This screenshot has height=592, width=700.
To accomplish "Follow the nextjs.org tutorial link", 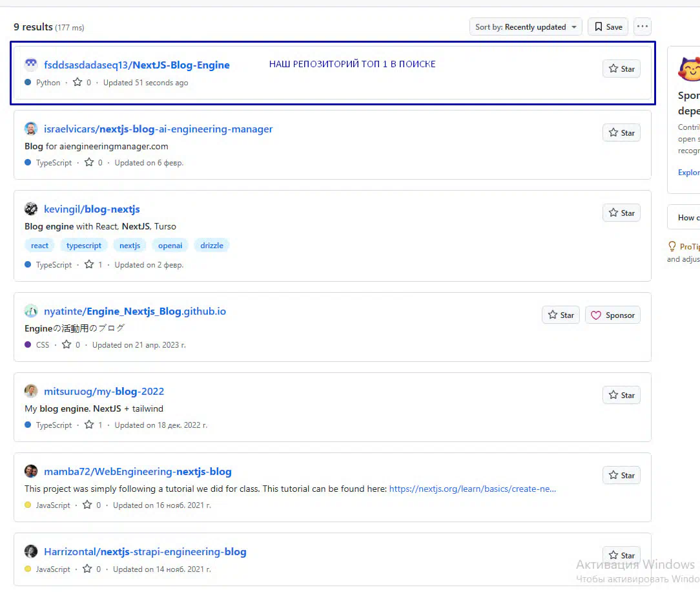I will click(x=473, y=489).
